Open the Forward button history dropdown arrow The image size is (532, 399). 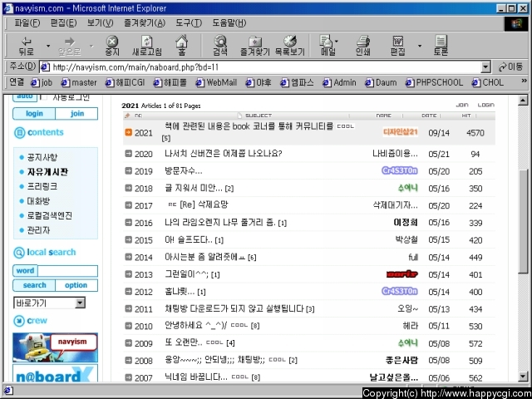(x=91, y=46)
